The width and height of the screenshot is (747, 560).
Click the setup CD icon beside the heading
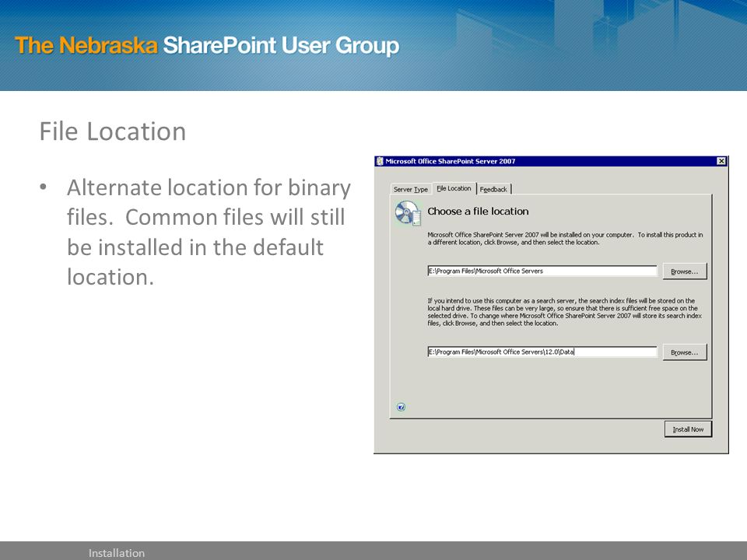408,213
